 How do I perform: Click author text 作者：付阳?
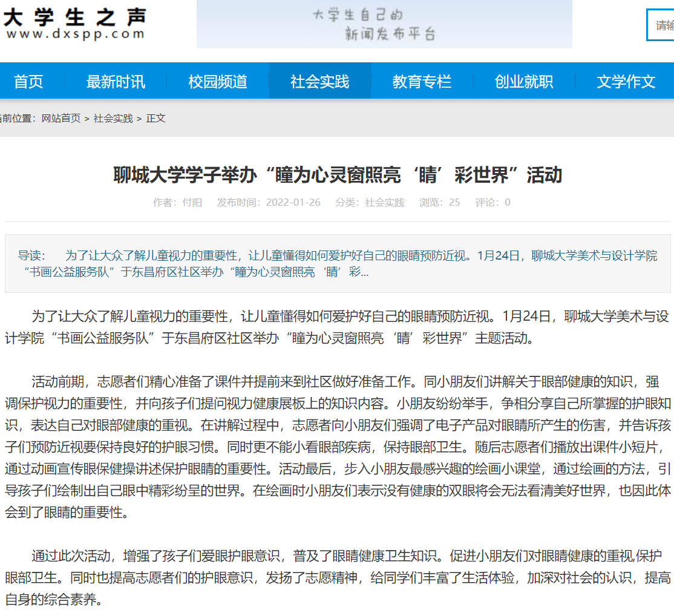[177, 203]
